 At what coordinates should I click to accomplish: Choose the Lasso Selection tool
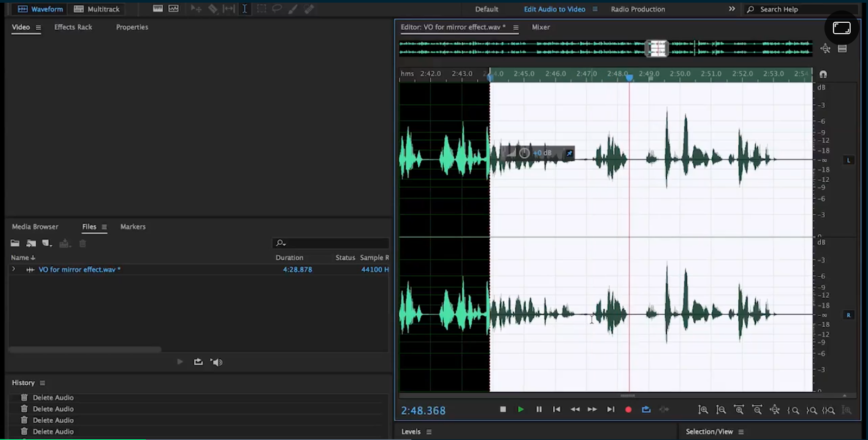click(277, 9)
